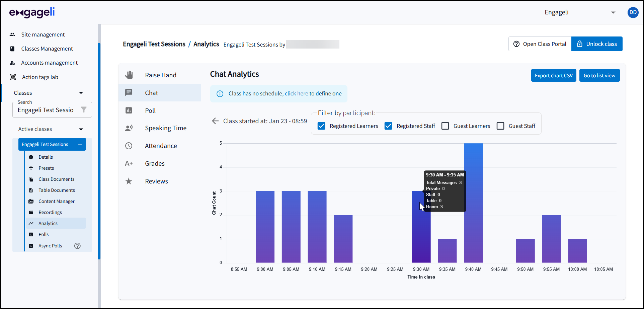Click the Details info icon
This screenshot has width=644, height=309.
[x=31, y=157]
